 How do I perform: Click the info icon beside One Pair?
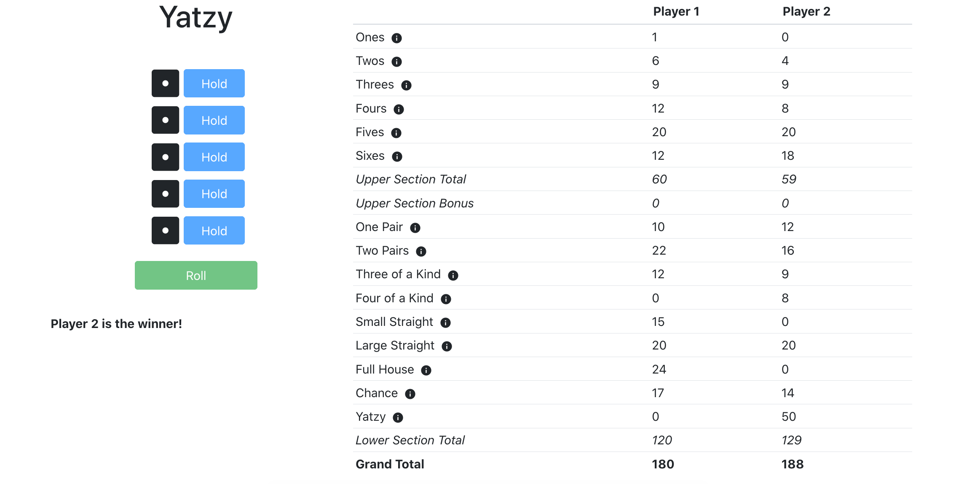pyautogui.click(x=415, y=228)
